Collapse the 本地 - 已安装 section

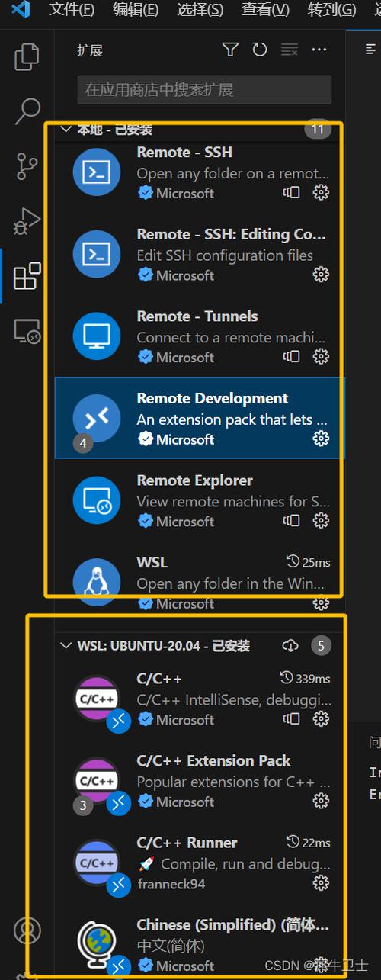(x=66, y=130)
